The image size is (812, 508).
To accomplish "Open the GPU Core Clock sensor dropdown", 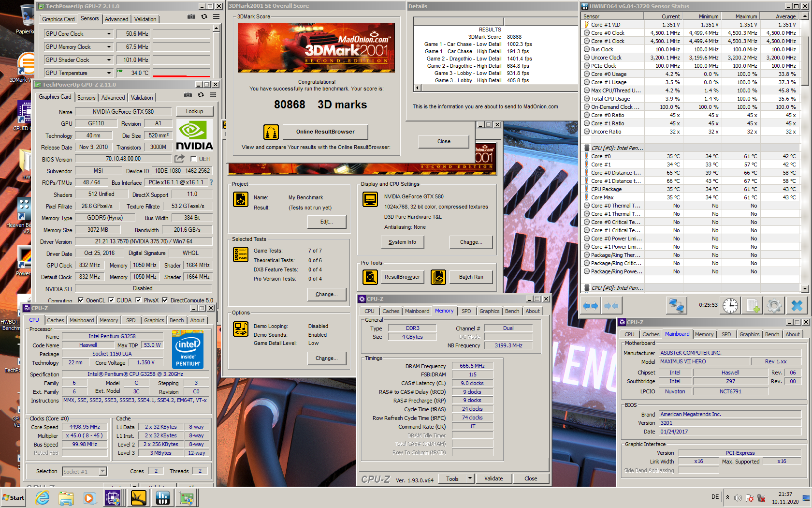I will pos(109,34).
